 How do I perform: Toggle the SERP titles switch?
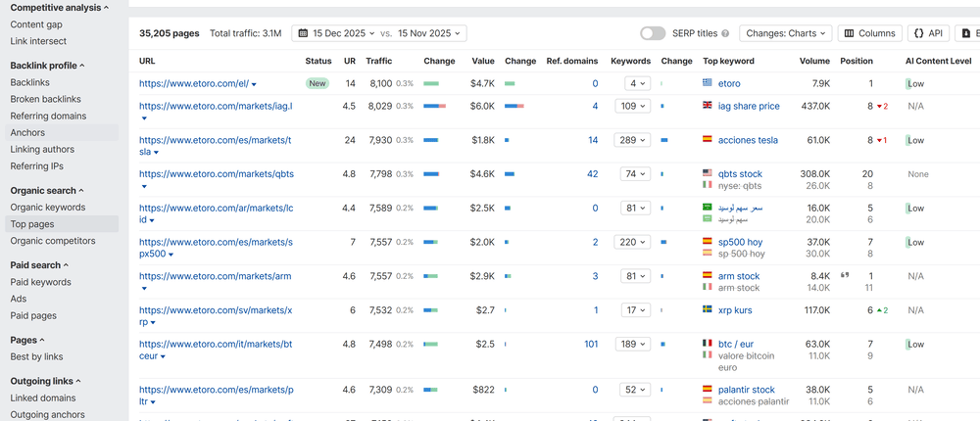[653, 33]
